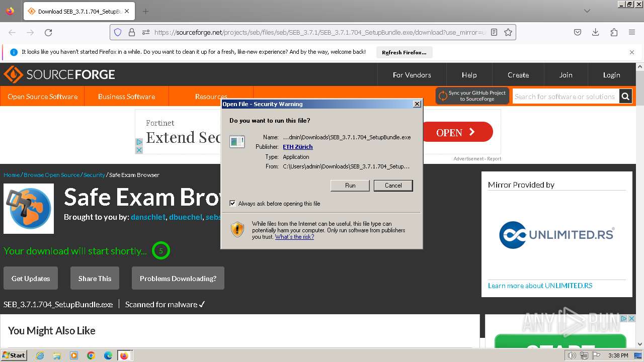Click the Firefox back arrow
This screenshot has width=644, height=362.
pos(12,32)
